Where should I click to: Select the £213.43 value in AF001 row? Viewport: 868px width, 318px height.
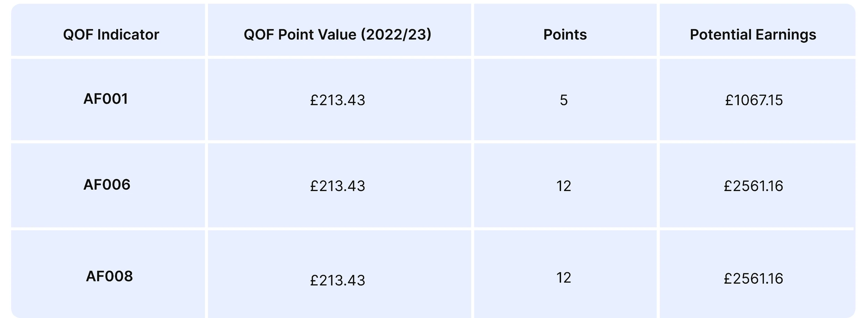pyautogui.click(x=337, y=100)
